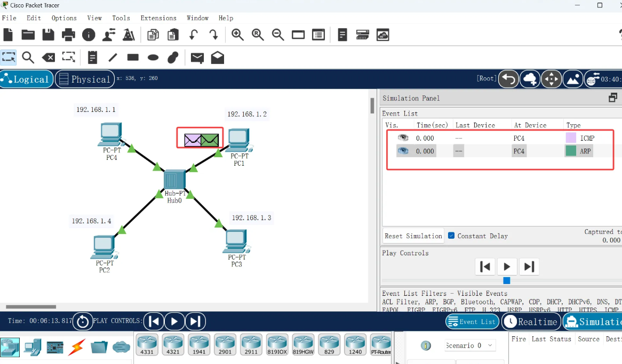This screenshot has width=622, height=364.
Task: Choose the Draw Rectangle tool
Action: pyautogui.click(x=133, y=58)
